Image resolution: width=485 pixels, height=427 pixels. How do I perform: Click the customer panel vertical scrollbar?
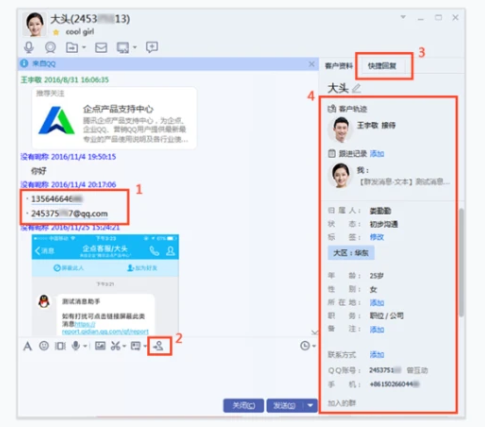pos(461,262)
